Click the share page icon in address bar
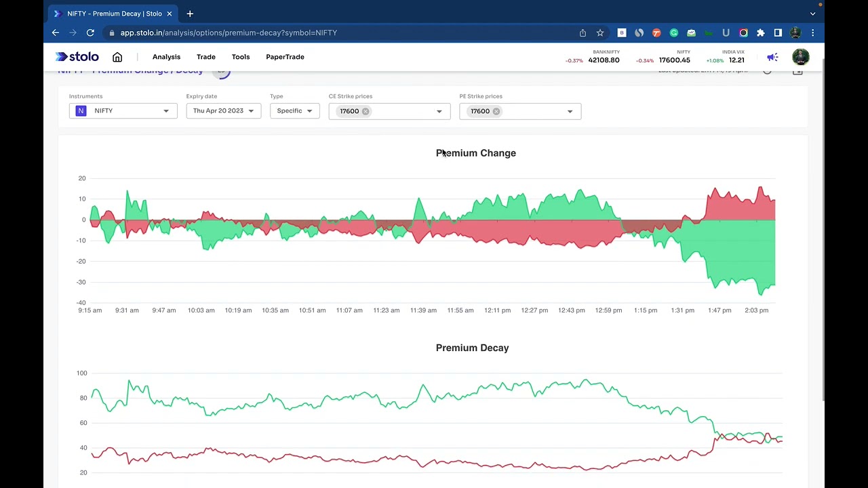Screen dimensions: 868x488 [583, 33]
